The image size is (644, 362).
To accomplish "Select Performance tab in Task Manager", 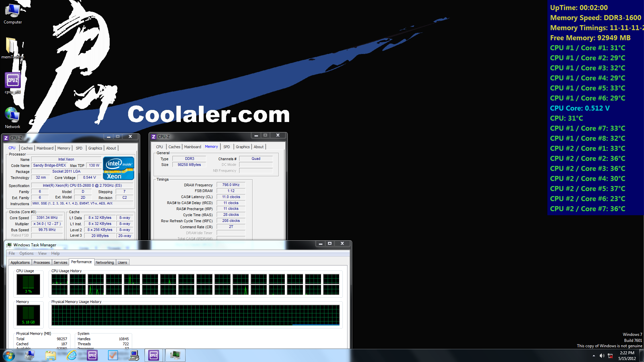I will click(81, 262).
